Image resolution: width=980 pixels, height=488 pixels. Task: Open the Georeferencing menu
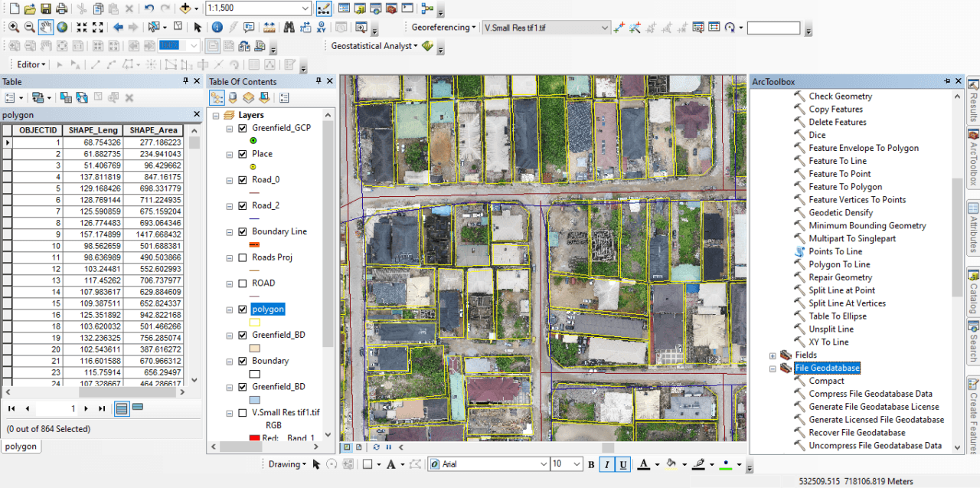[443, 27]
